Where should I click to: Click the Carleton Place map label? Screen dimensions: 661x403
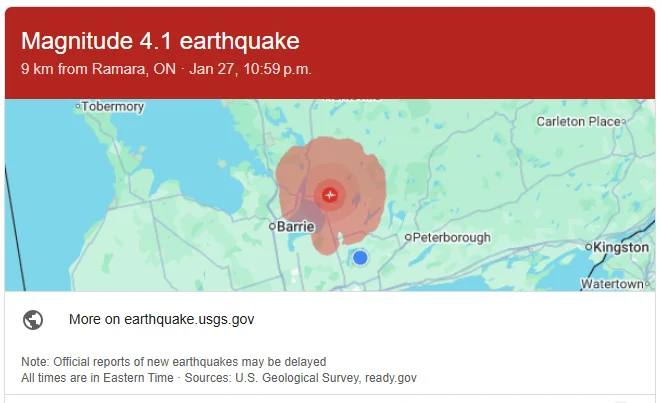(x=578, y=122)
